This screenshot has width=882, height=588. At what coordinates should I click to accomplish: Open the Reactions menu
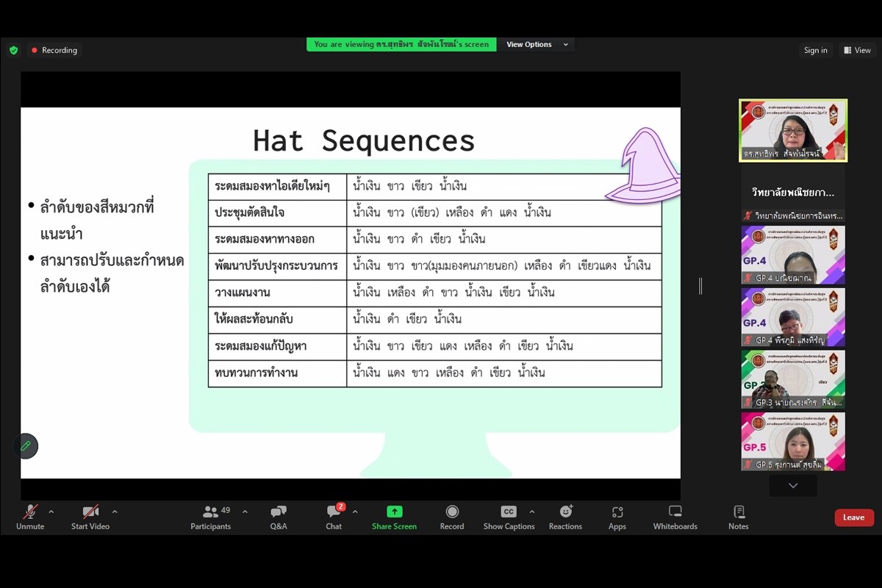565,512
